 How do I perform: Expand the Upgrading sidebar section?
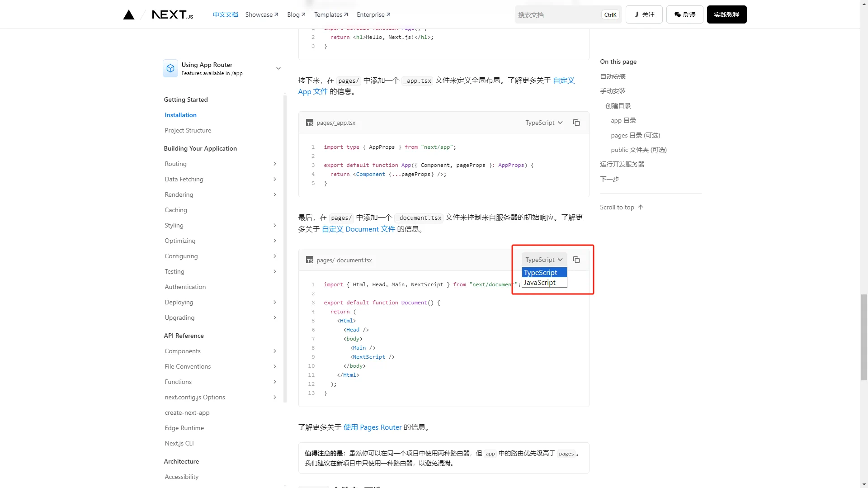274,317
